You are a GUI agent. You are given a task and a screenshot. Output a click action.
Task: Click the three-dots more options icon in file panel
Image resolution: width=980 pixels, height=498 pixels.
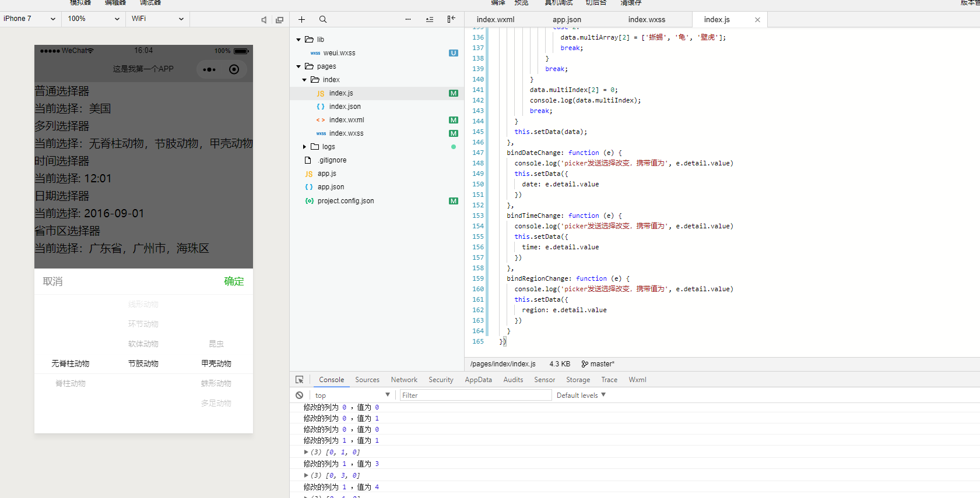pos(408,19)
